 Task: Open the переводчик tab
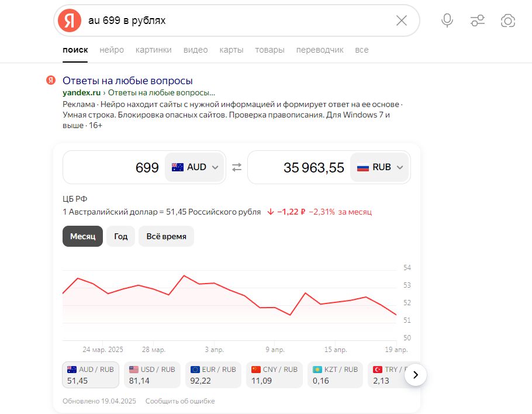[320, 50]
